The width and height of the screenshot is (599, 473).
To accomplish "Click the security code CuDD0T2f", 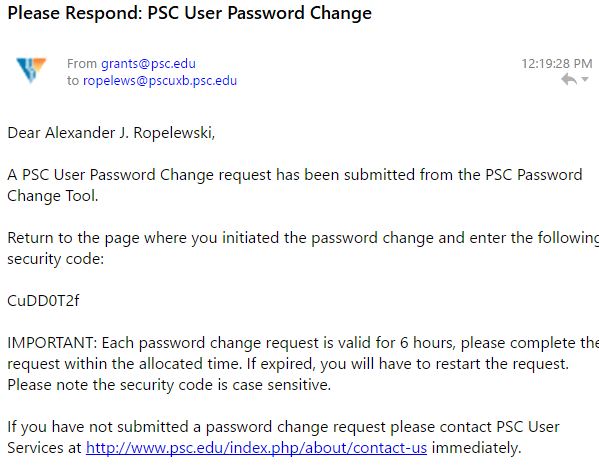I will (43, 301).
